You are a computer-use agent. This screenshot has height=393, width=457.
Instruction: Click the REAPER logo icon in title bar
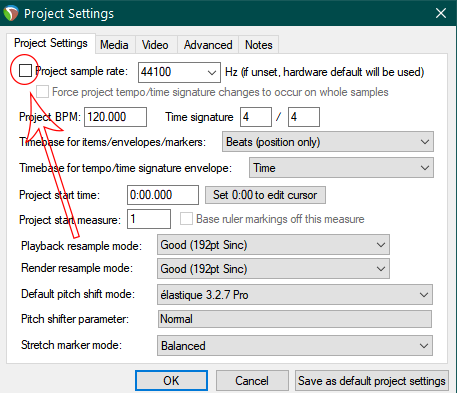11,13
